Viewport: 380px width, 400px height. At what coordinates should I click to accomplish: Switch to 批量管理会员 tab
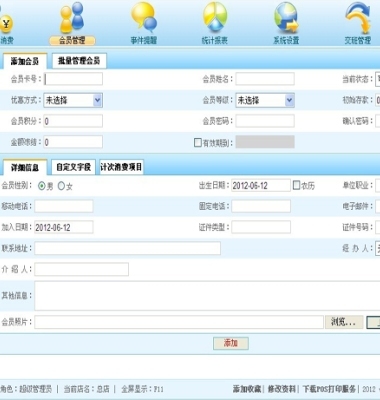tap(79, 61)
